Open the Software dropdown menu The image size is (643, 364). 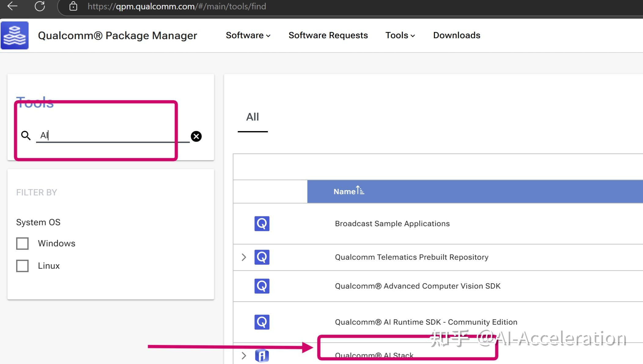(248, 35)
